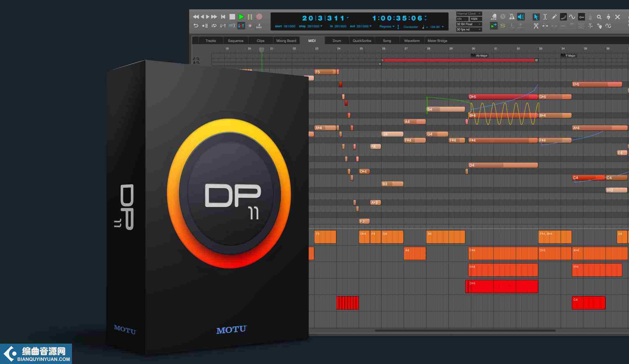This screenshot has width=629, height=364.
Task: Click the start time 18|1|000 value
Action: tap(289, 26)
